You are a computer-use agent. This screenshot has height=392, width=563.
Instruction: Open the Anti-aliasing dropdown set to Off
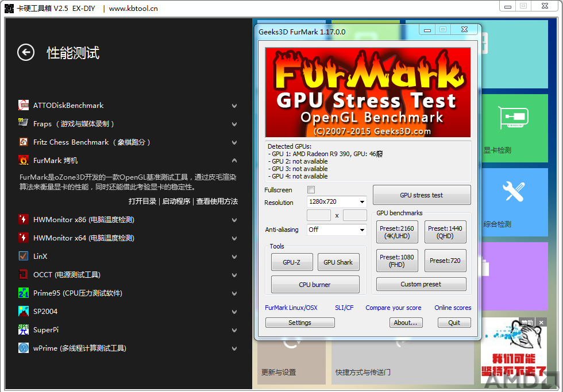pos(337,230)
